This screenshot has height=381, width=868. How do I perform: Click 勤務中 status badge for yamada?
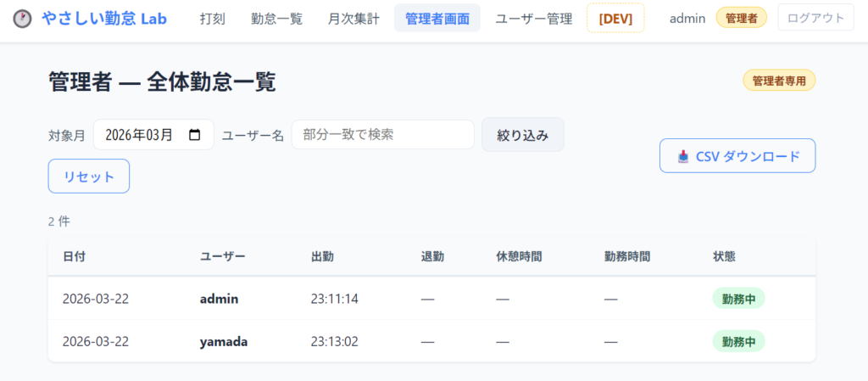point(737,341)
